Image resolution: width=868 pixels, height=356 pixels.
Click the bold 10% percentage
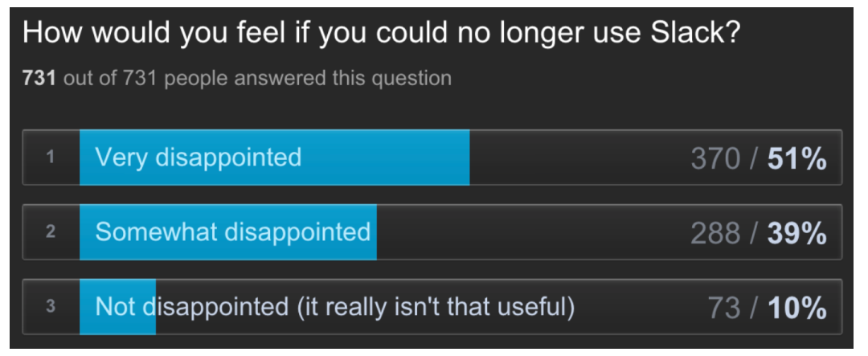(x=796, y=309)
